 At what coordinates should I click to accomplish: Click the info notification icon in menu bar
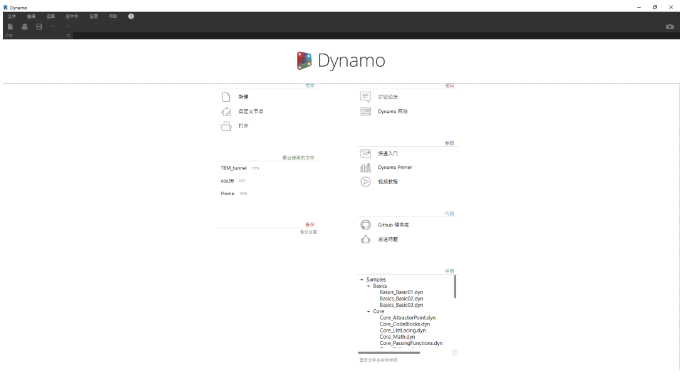click(131, 16)
